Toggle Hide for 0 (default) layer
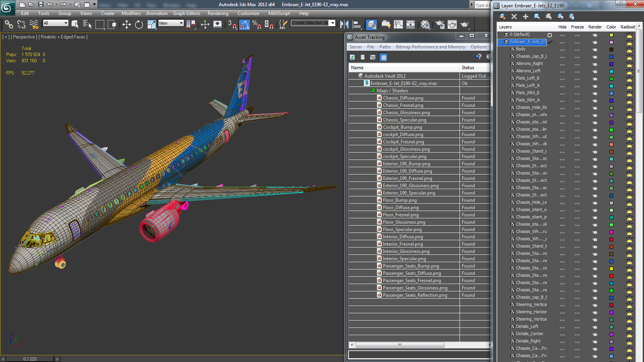644x362 pixels. 562,35
